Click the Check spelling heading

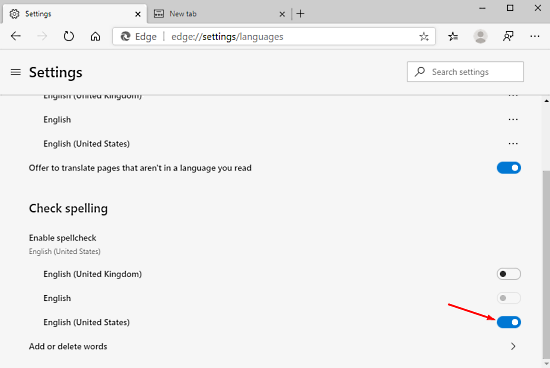point(68,208)
